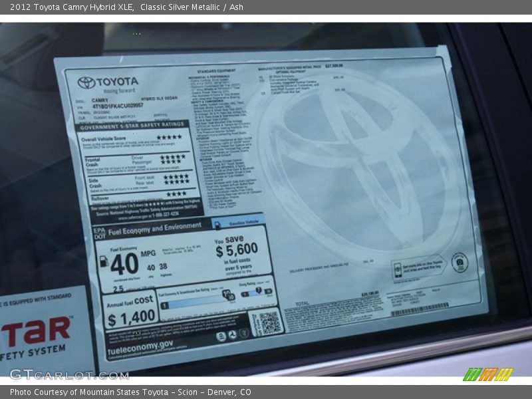Viewport: 532px width, 399px height.
Task: Select the fuel pump icon next to 40 MPG
Action: click(104, 262)
